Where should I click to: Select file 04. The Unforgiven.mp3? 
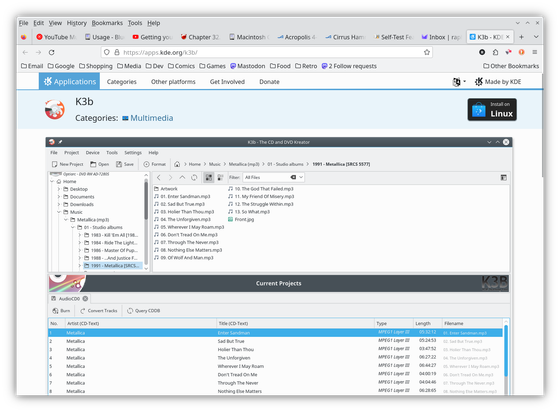182,220
